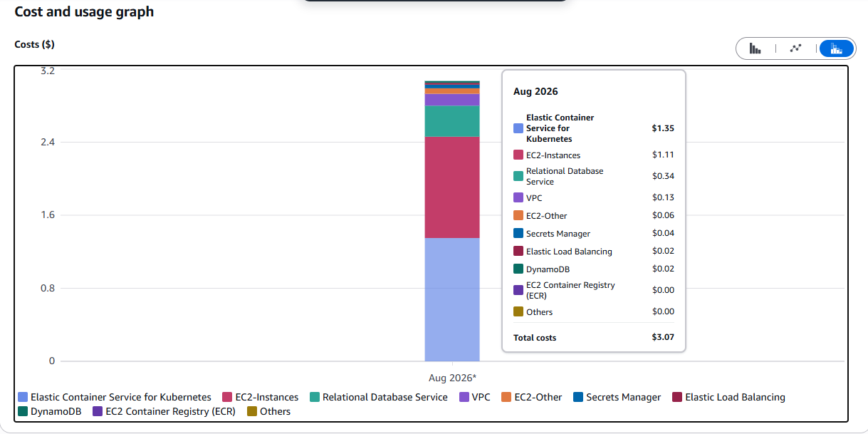Image resolution: width=868 pixels, height=434 pixels.
Task: Click the red EC2-Instances bar segment
Action: pos(452,187)
